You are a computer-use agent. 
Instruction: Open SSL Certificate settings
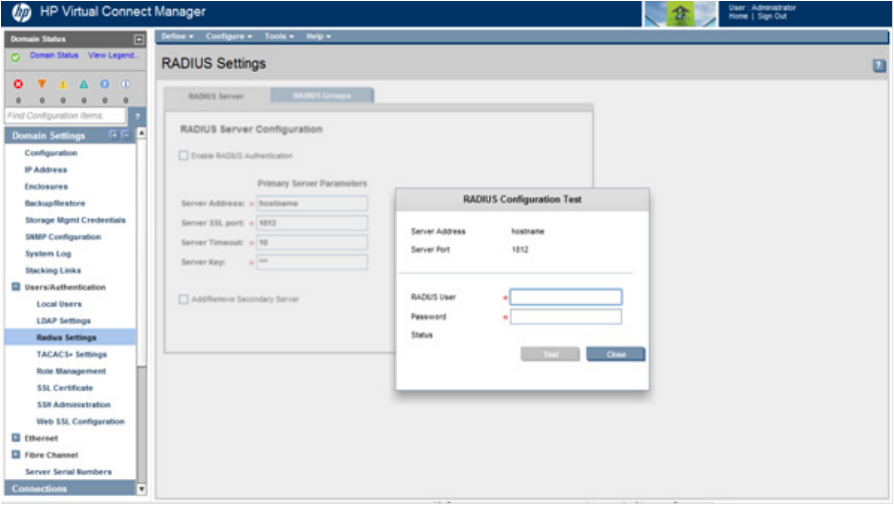[x=65, y=388]
